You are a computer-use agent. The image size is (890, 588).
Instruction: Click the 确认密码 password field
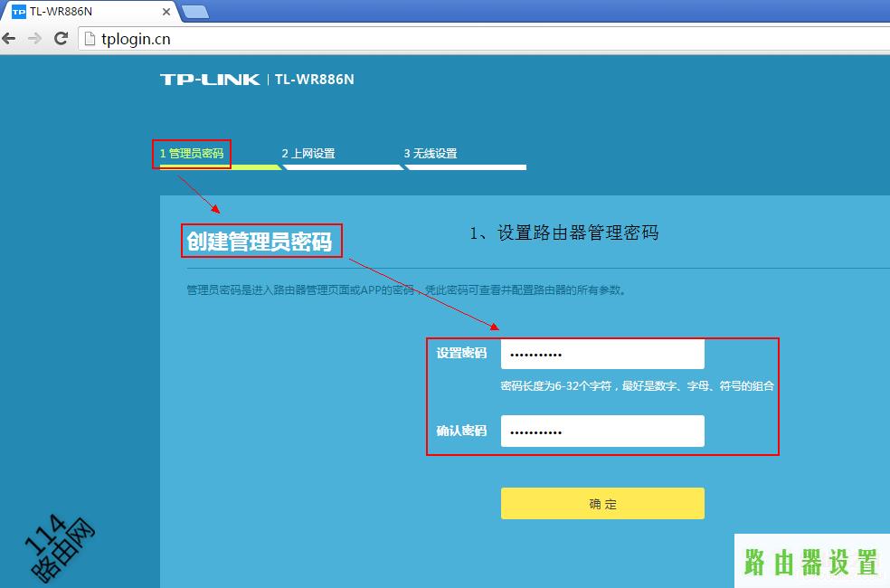tap(602, 432)
